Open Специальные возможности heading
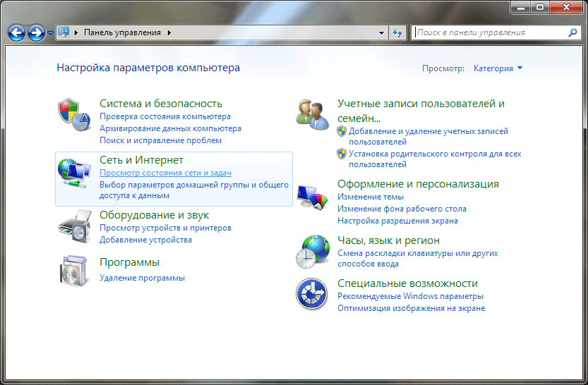588x385 pixels. [x=407, y=283]
